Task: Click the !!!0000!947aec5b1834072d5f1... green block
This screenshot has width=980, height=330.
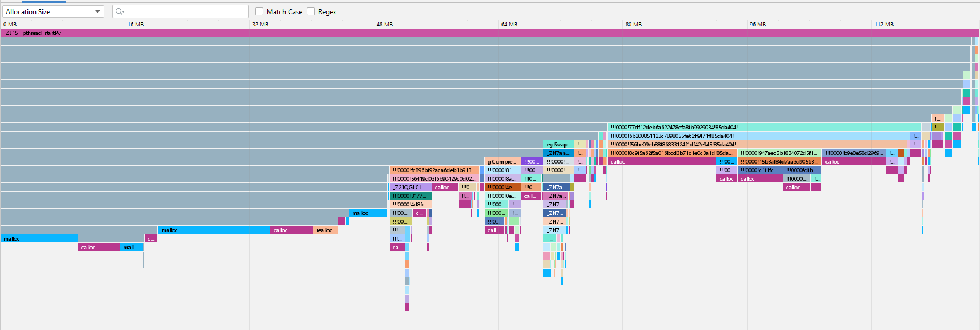Action: coord(779,153)
